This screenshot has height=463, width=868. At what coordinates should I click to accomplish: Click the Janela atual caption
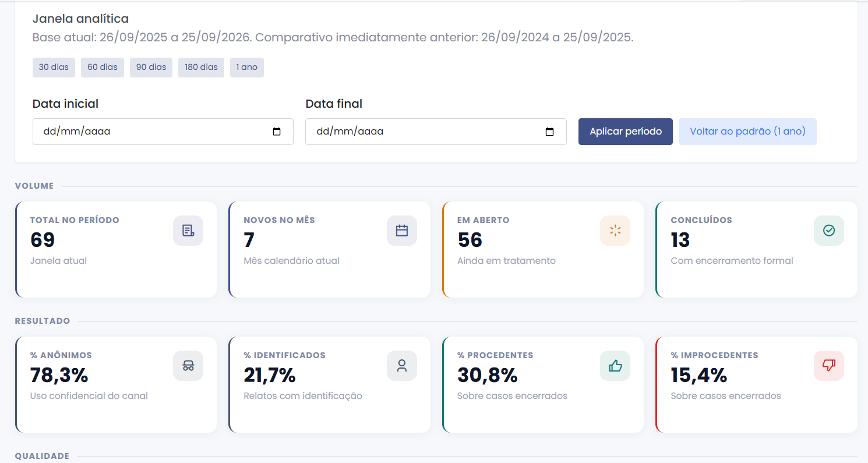[58, 260]
